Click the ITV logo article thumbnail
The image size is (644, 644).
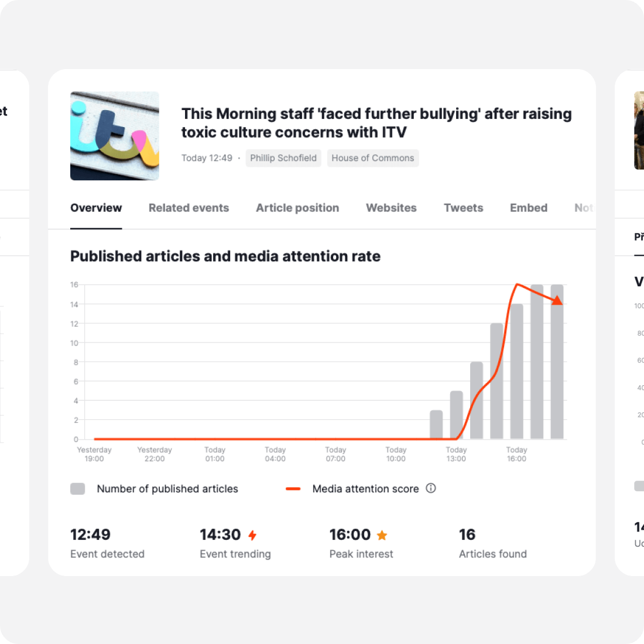115,136
